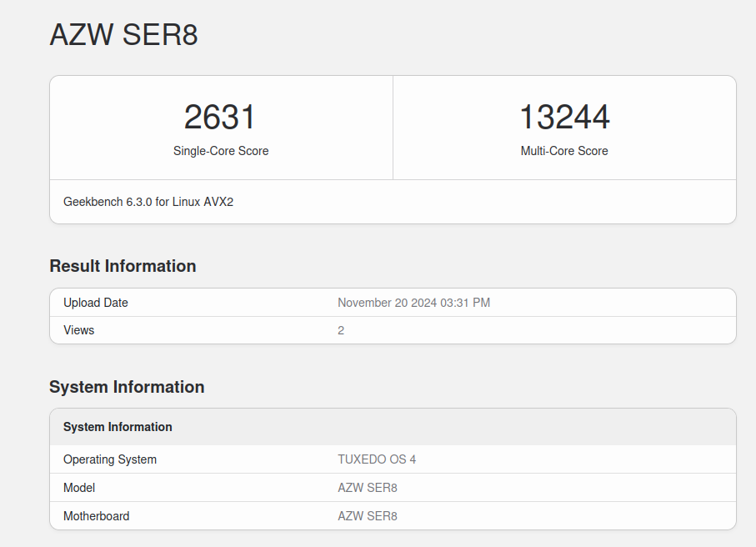Click the Upload Date label
The height and width of the screenshot is (547, 756).
96,303
